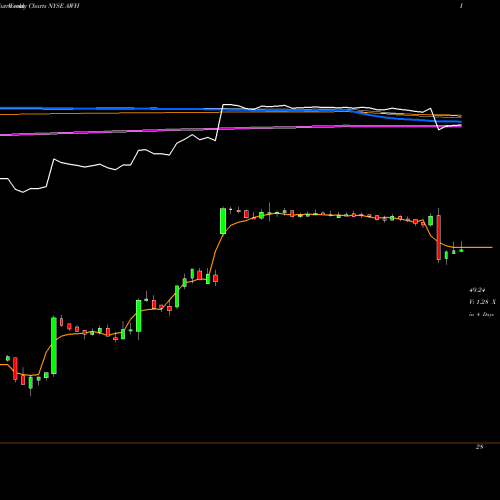Click the 28 axis label at the bottom right
This screenshot has height=500, width=500.
click(479, 447)
